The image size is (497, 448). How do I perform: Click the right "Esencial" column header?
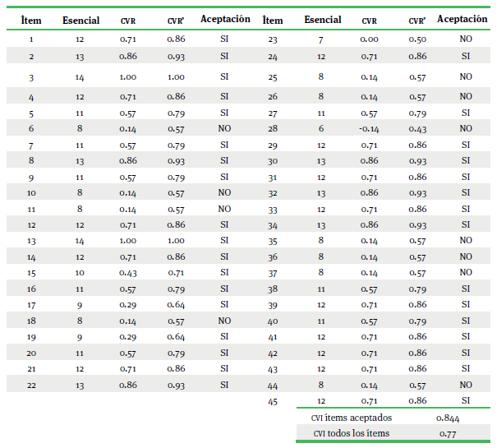point(323,20)
